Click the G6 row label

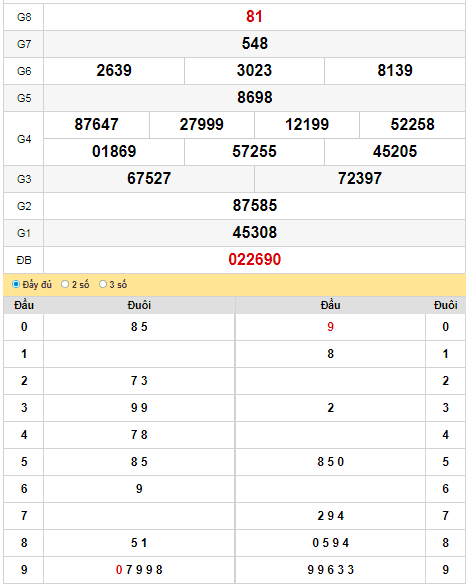coord(24,71)
